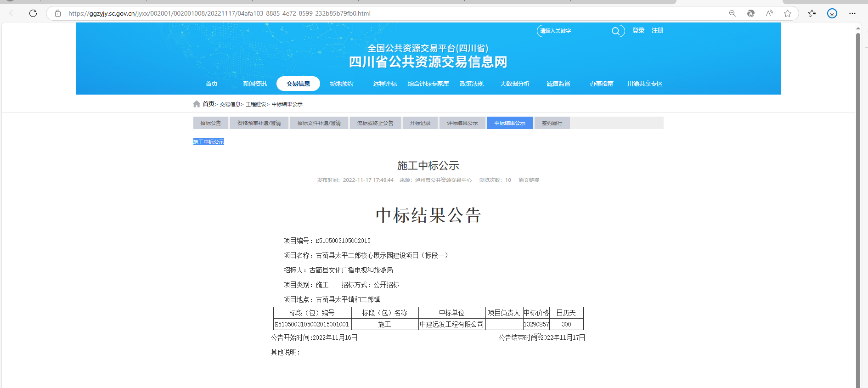Click the read aloud icon
This screenshot has width=868, height=388.
(769, 13)
